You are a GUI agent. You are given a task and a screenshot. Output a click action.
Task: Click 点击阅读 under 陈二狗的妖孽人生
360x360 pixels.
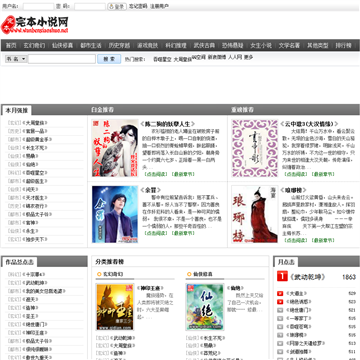click(156, 174)
